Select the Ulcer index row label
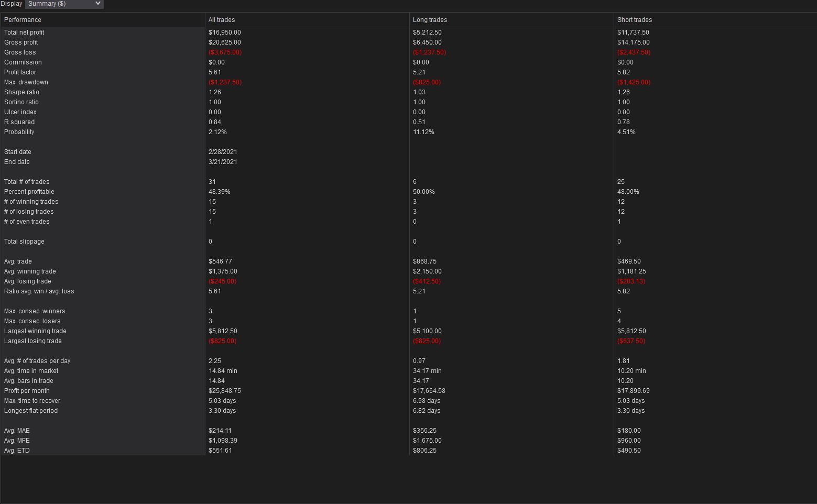This screenshot has width=817, height=504. (20, 112)
